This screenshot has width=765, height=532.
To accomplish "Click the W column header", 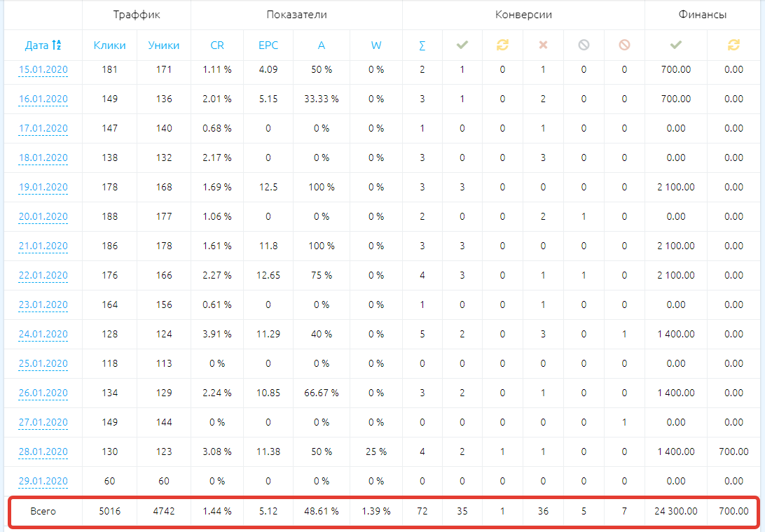I will point(376,45).
